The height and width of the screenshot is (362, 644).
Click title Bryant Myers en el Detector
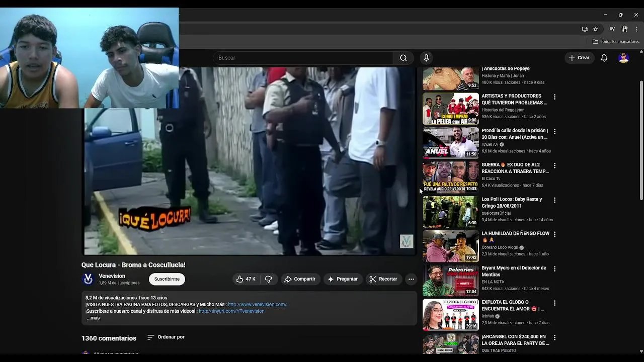coord(514,271)
